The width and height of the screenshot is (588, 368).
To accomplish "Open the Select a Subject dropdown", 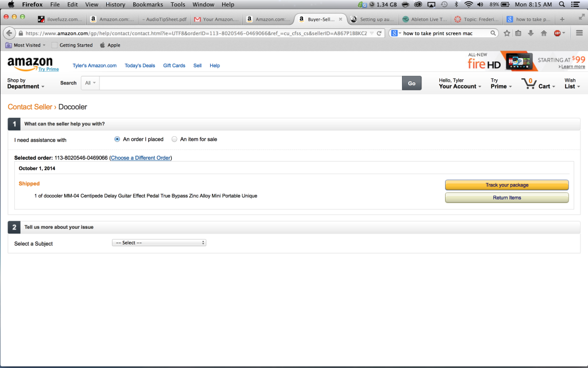I will pos(159,243).
